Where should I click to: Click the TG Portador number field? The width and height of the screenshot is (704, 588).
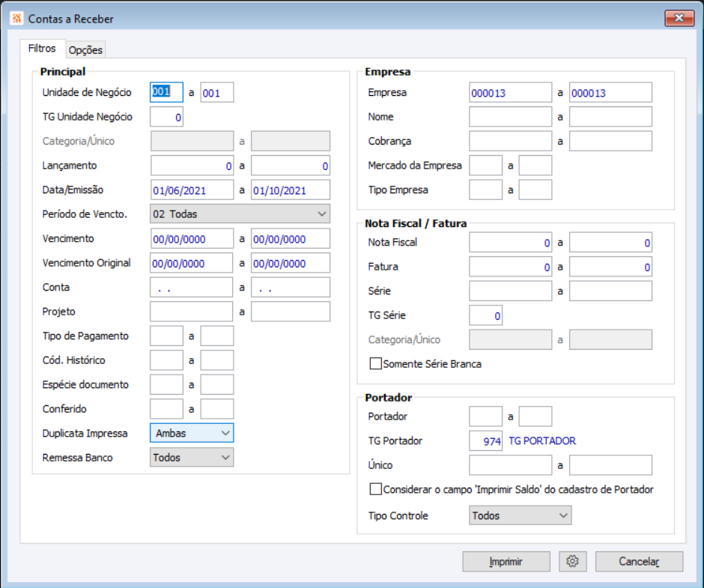pos(485,441)
